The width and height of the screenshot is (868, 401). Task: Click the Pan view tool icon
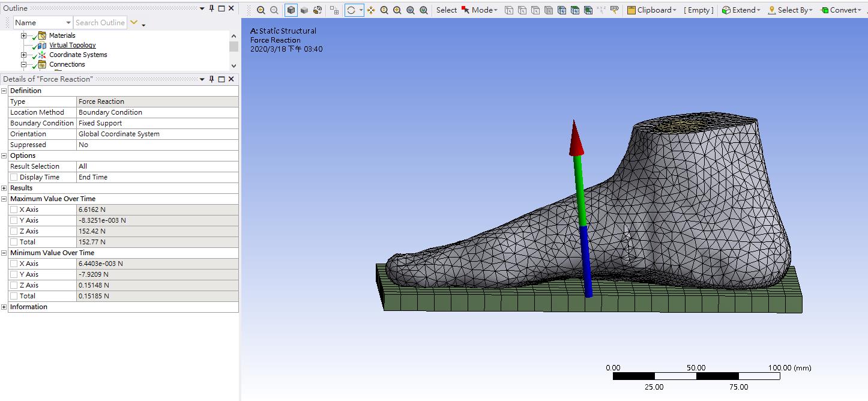pyautogui.click(x=371, y=10)
